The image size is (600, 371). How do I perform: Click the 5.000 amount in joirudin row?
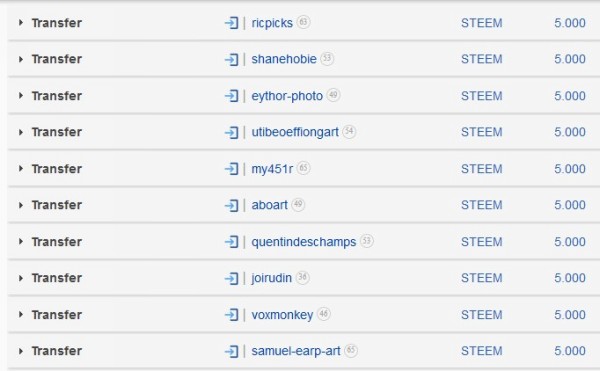pos(570,278)
